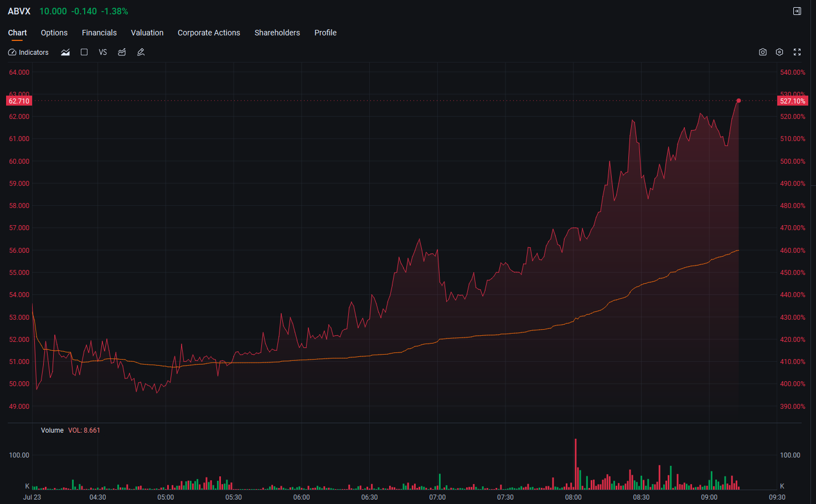The width and height of the screenshot is (816, 504).
Task: Click the VS compare button
Action: click(x=103, y=52)
